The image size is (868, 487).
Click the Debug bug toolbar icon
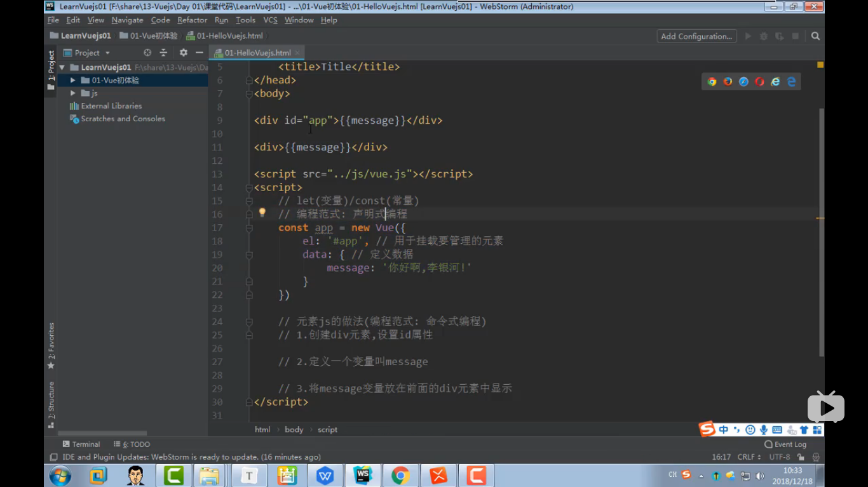(x=764, y=36)
